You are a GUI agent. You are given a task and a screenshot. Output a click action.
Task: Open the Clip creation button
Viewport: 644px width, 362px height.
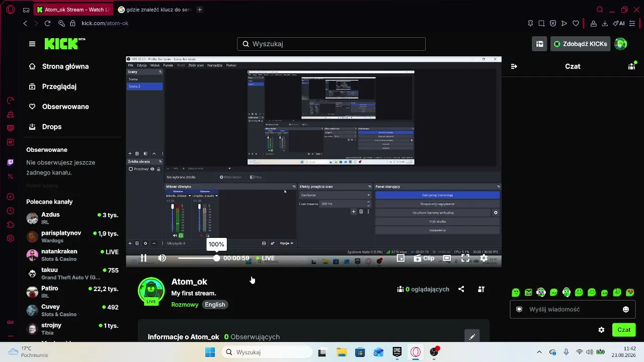point(424,258)
